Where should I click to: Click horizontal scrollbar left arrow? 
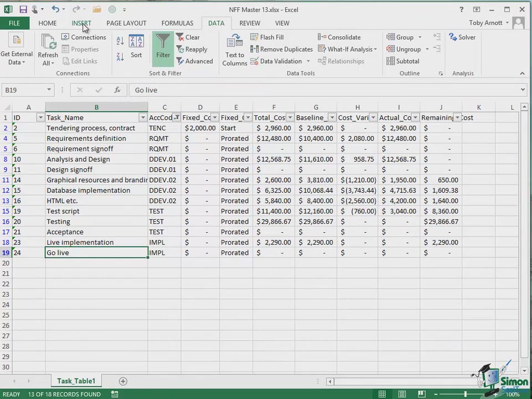pos(330,381)
